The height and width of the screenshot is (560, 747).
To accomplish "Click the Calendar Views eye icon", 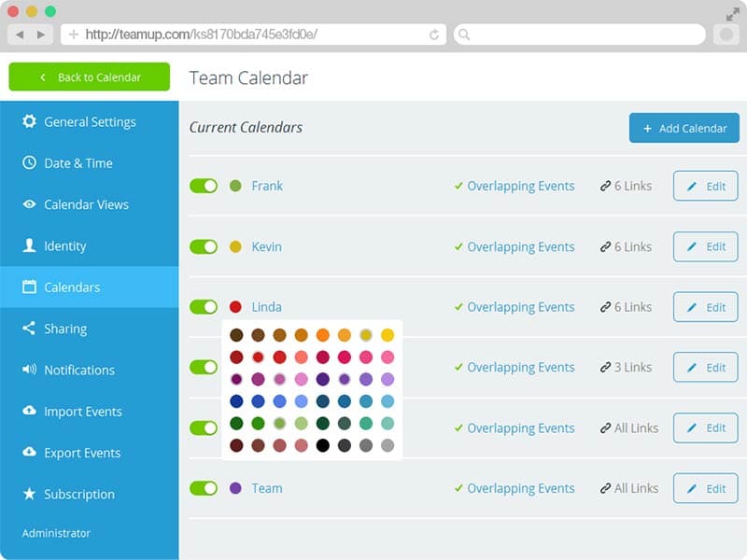I will click(x=29, y=204).
